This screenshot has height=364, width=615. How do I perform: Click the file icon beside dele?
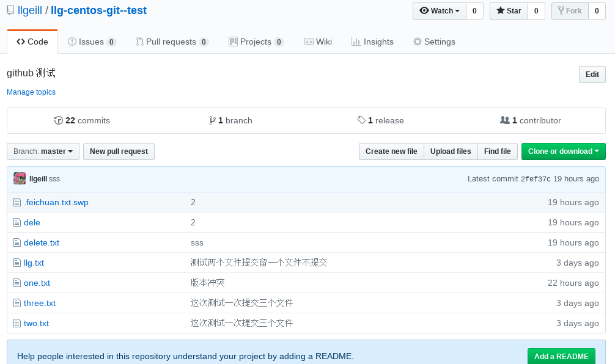(x=17, y=222)
